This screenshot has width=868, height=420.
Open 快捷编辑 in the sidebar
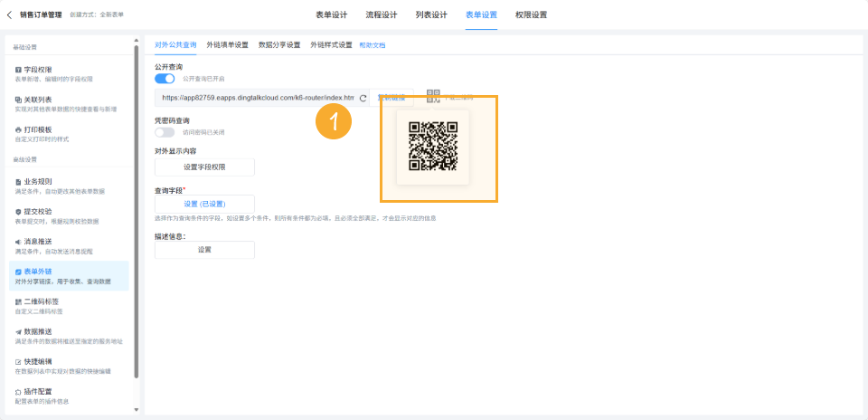[x=69, y=366]
